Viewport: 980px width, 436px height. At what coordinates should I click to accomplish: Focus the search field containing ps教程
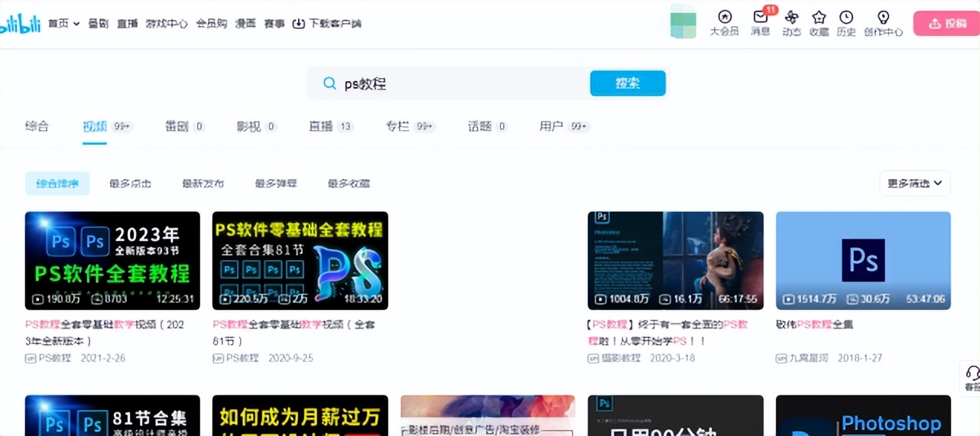tap(448, 83)
